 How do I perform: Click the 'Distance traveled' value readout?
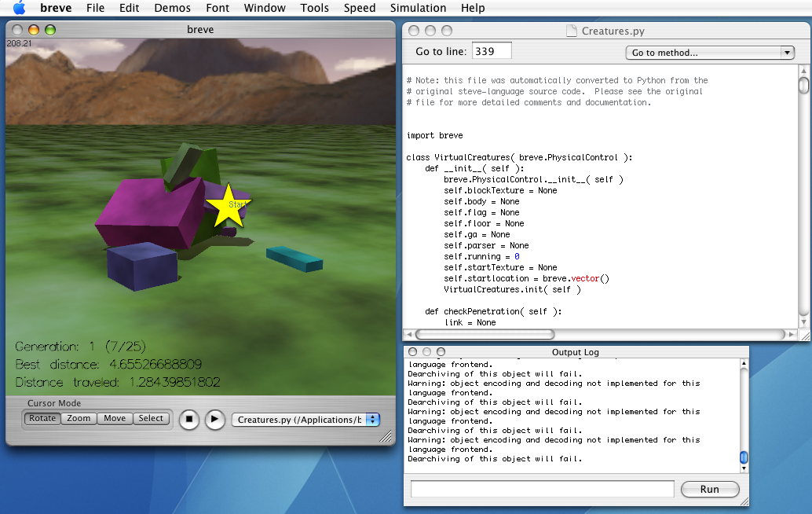tap(174, 383)
